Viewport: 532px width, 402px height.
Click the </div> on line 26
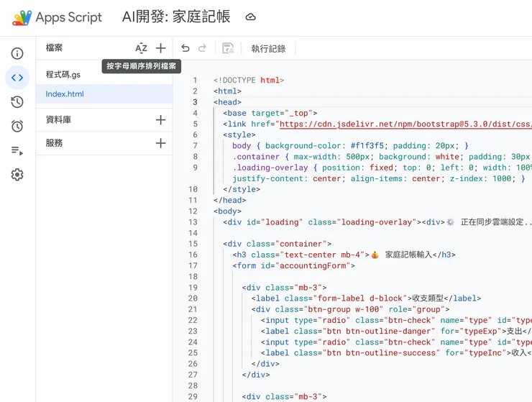click(x=265, y=364)
